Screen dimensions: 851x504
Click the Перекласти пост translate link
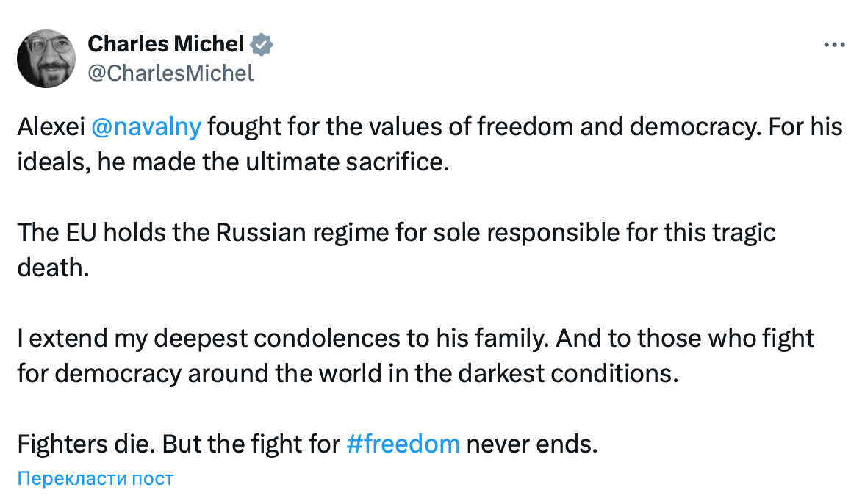pyautogui.click(x=96, y=479)
